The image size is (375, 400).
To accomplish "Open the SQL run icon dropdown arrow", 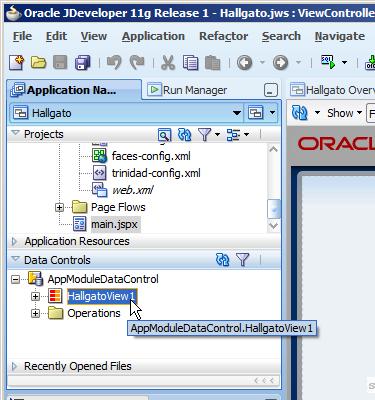I will 345,62.
